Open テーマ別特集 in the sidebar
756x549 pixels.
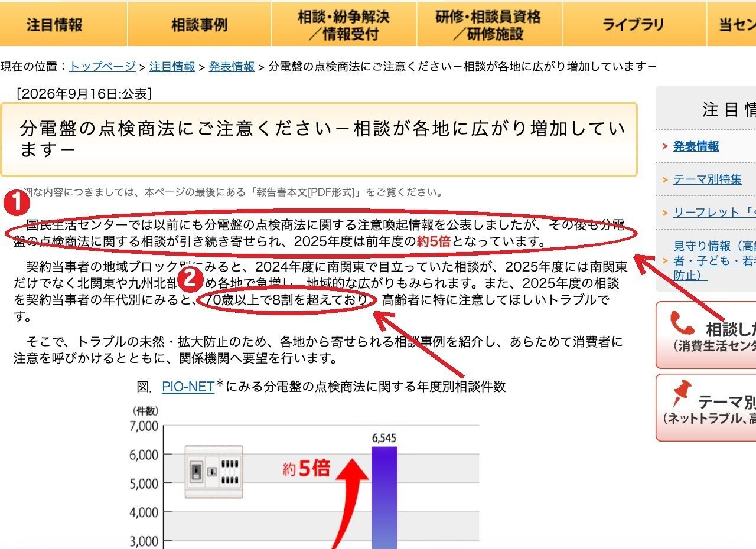708,179
